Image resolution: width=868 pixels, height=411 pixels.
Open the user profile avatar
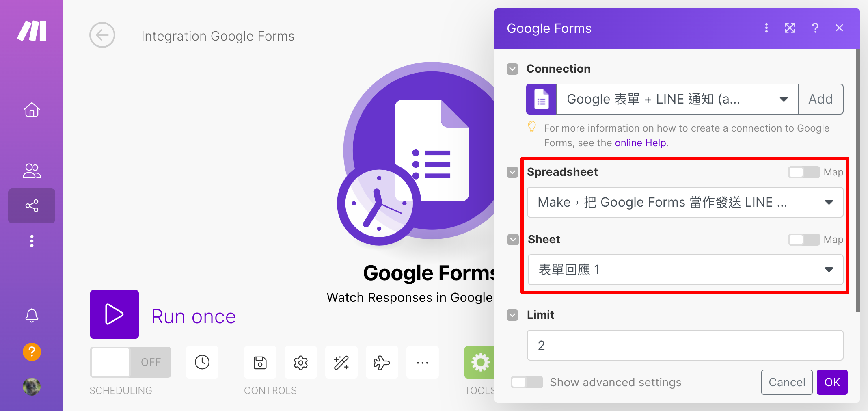point(32,387)
